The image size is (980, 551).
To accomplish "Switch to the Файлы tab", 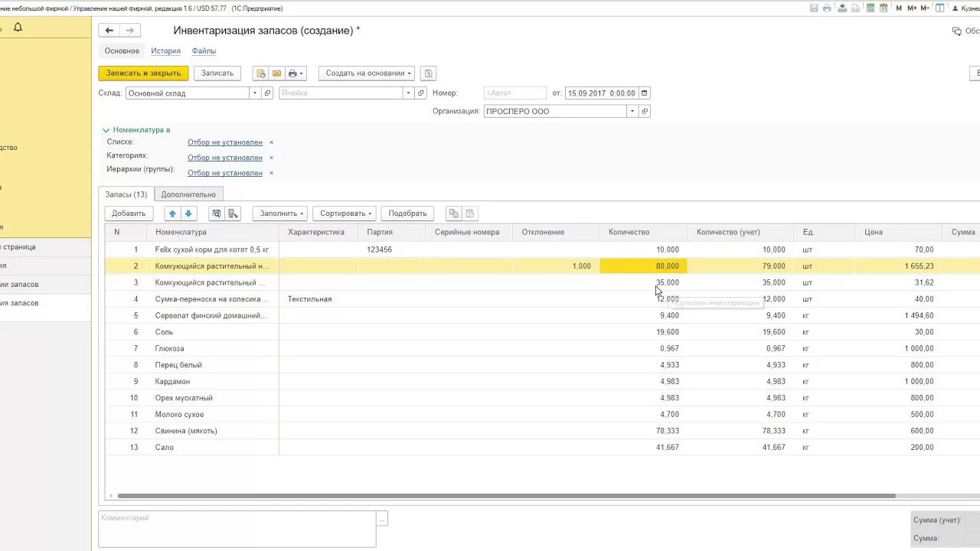I will tap(204, 51).
